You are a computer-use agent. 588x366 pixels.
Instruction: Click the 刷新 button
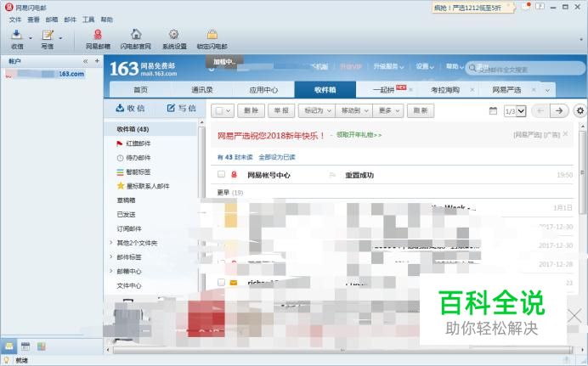coord(421,111)
